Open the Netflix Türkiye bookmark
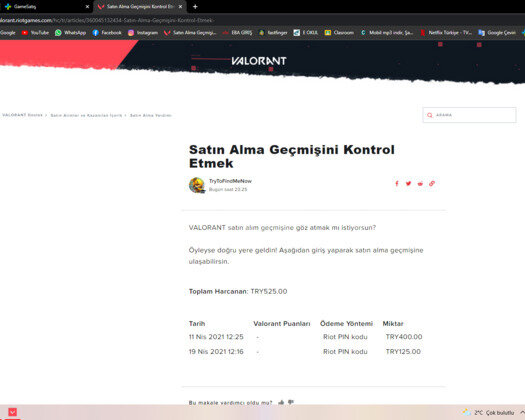Screen dimensions: 525x420 point(446,32)
